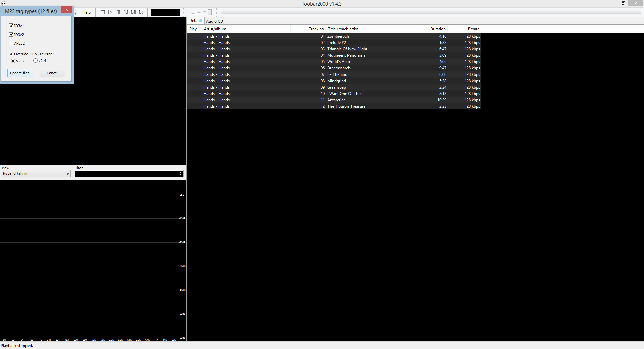Switch to the Audio CD playlist tab
Viewport: 644px width, 349px height.
coord(214,21)
